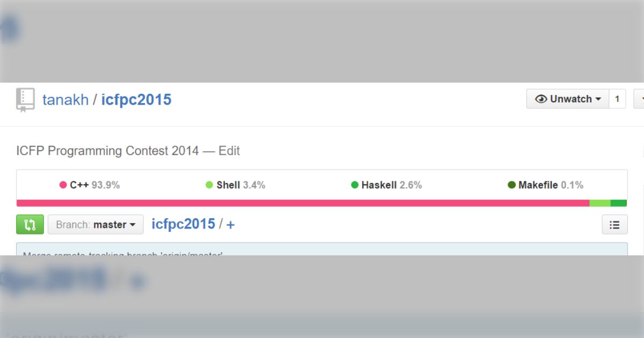
Task: Select the Shell 3.4% language entry
Action: click(x=236, y=185)
